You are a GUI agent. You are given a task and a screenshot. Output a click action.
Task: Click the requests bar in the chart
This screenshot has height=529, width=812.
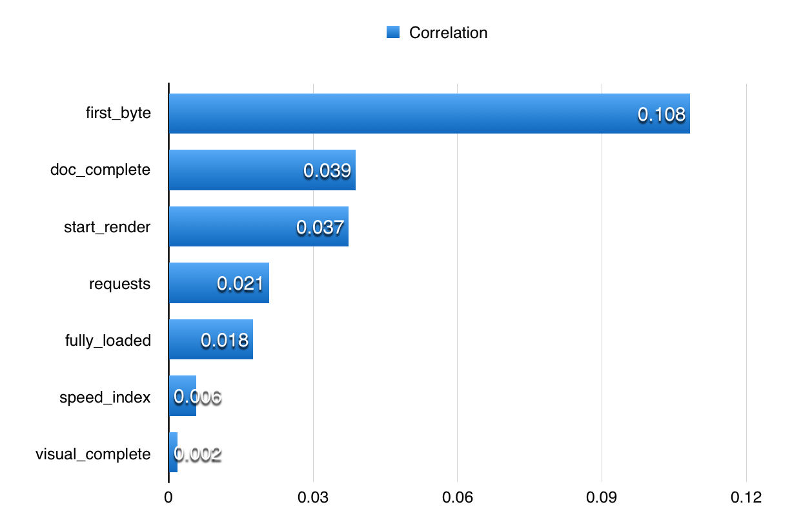point(219,283)
